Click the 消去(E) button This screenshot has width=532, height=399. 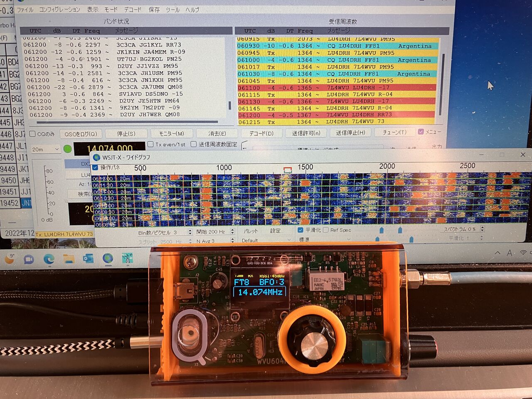tap(217, 133)
